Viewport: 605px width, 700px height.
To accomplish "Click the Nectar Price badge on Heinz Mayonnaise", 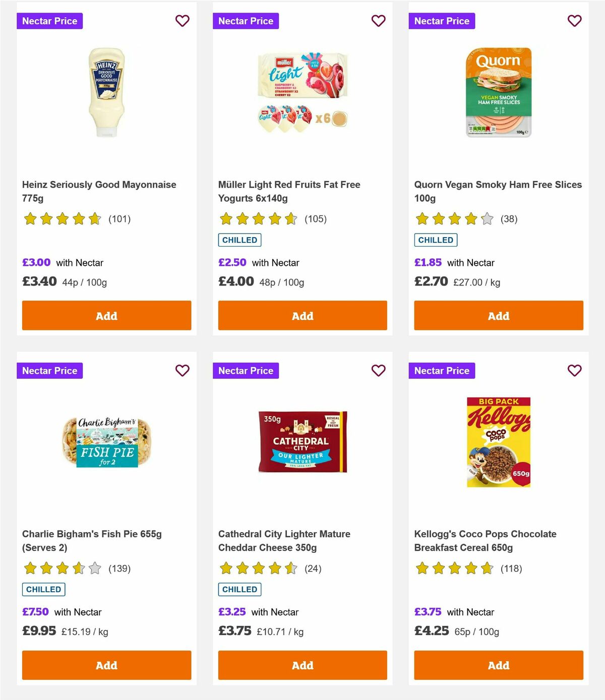I will [x=49, y=21].
